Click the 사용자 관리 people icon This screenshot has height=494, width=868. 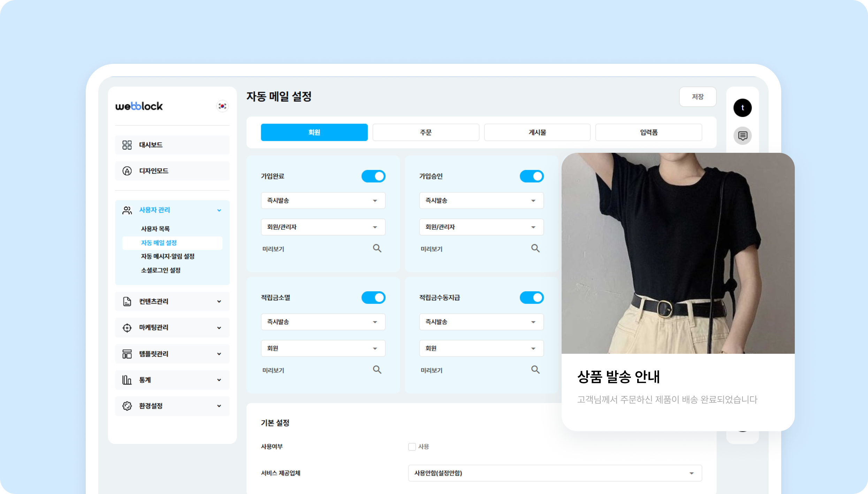click(x=127, y=210)
